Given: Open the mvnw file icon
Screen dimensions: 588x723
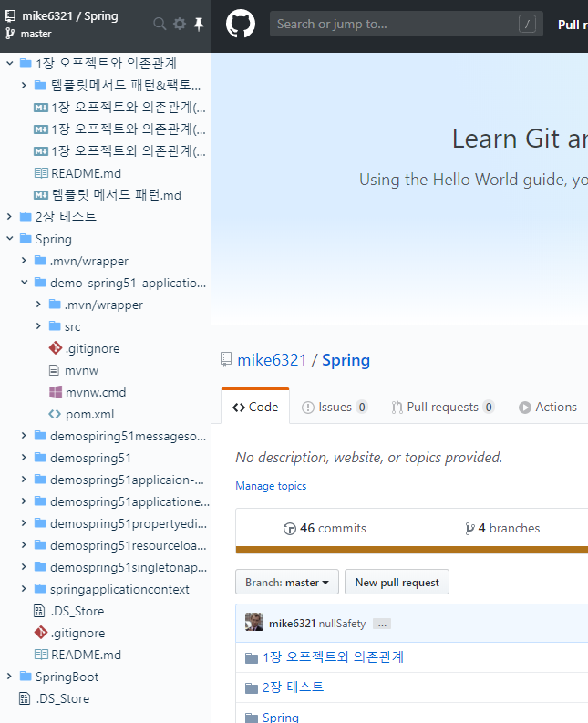Looking at the screenshot, I should tap(55, 370).
